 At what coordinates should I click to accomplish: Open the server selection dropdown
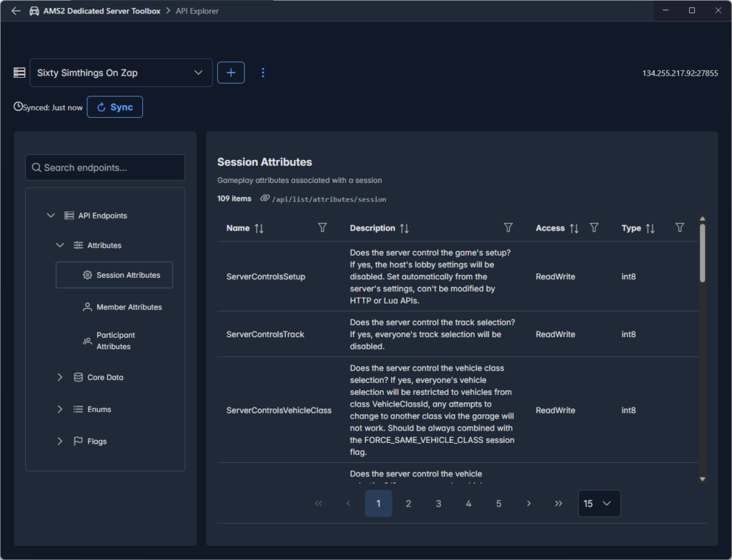click(121, 73)
